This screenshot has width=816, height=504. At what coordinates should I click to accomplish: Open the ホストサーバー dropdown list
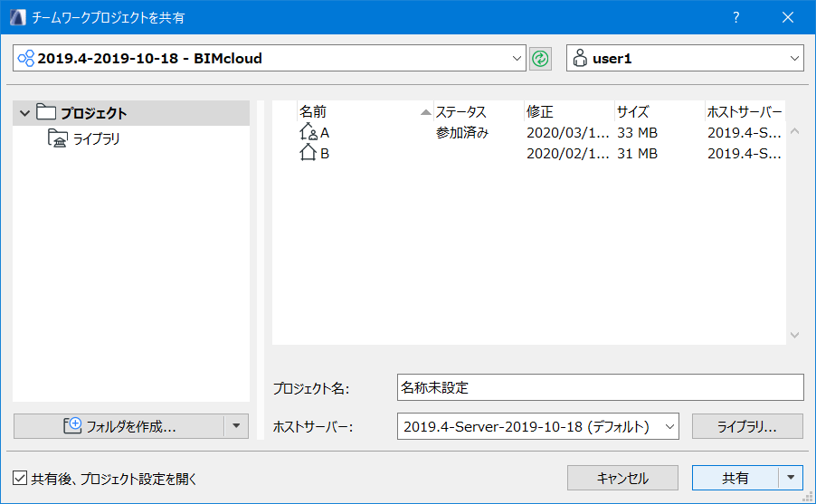click(669, 427)
